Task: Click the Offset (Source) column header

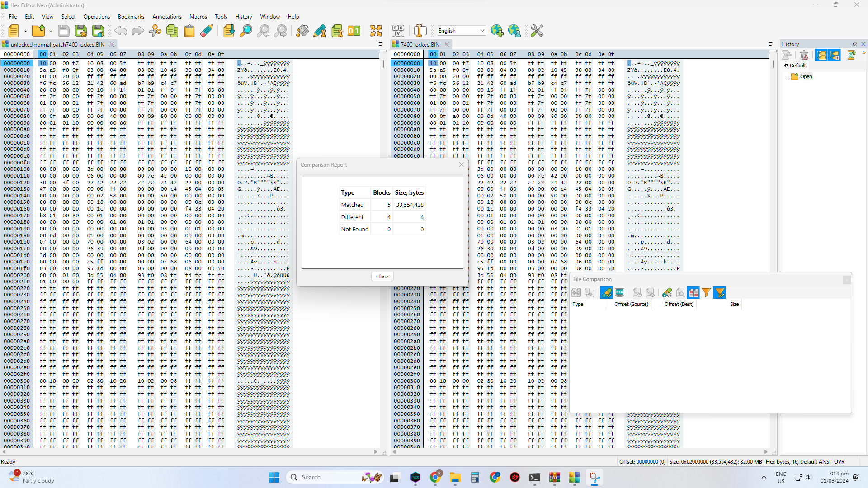Action: [x=631, y=304]
